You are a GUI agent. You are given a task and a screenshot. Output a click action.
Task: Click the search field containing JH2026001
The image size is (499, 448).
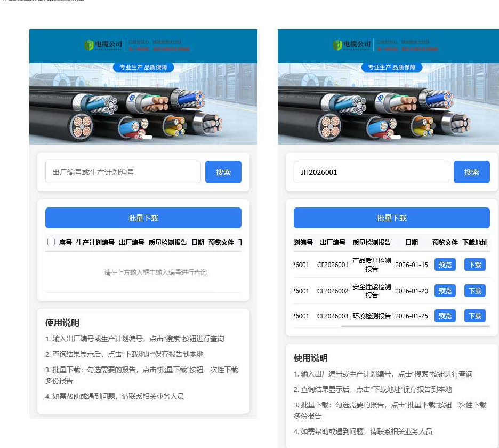pos(371,172)
